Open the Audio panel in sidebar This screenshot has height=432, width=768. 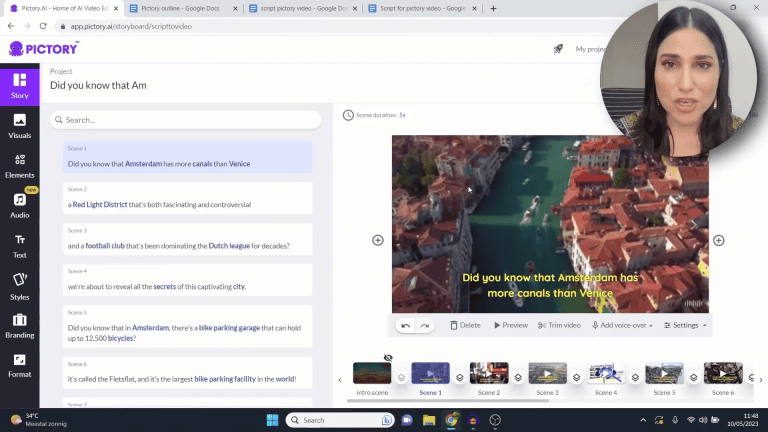pos(19,205)
